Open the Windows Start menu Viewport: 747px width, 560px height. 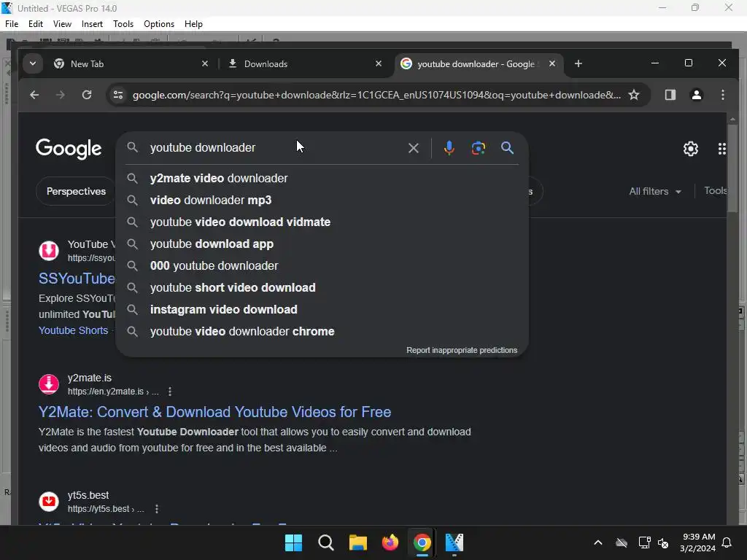click(x=293, y=542)
